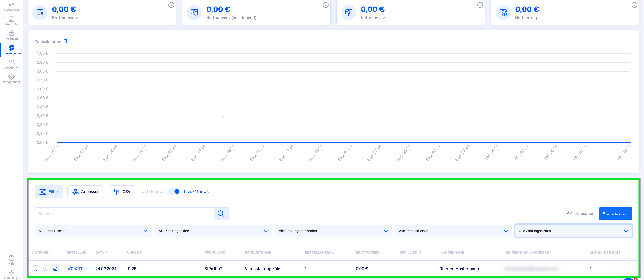
Task: Select Transaktionen in the sidebar
Action: (11, 49)
